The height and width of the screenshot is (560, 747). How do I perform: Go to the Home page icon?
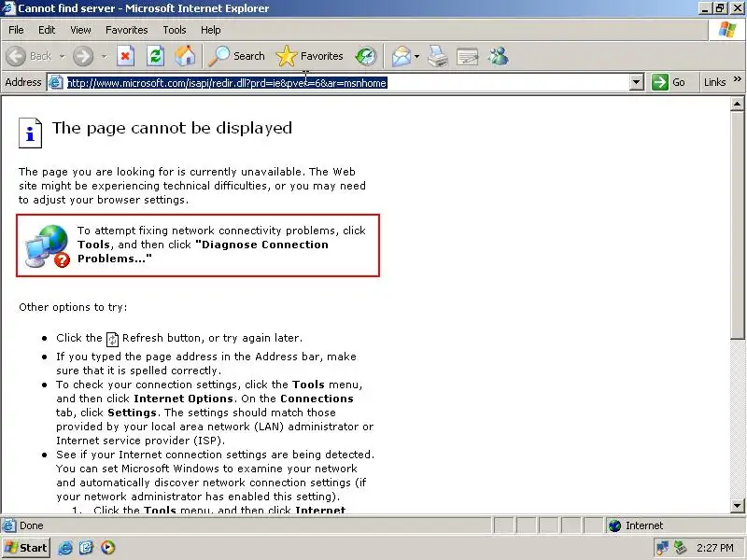tap(185, 56)
